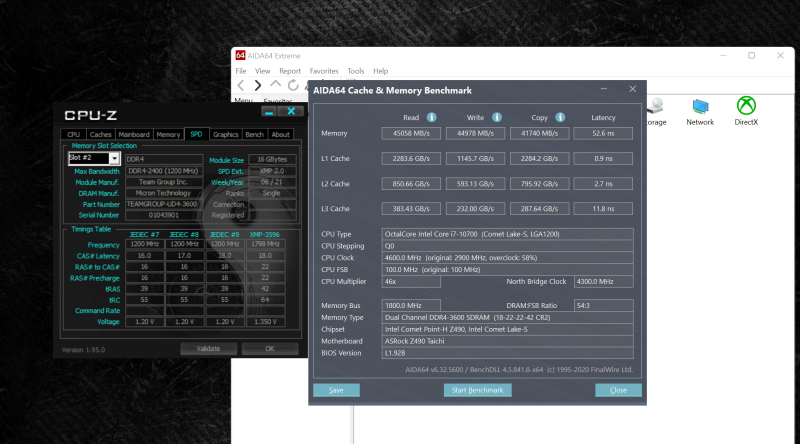800x444 pixels.
Task: Click the AIDA64 back navigation arrow
Action: [242, 86]
